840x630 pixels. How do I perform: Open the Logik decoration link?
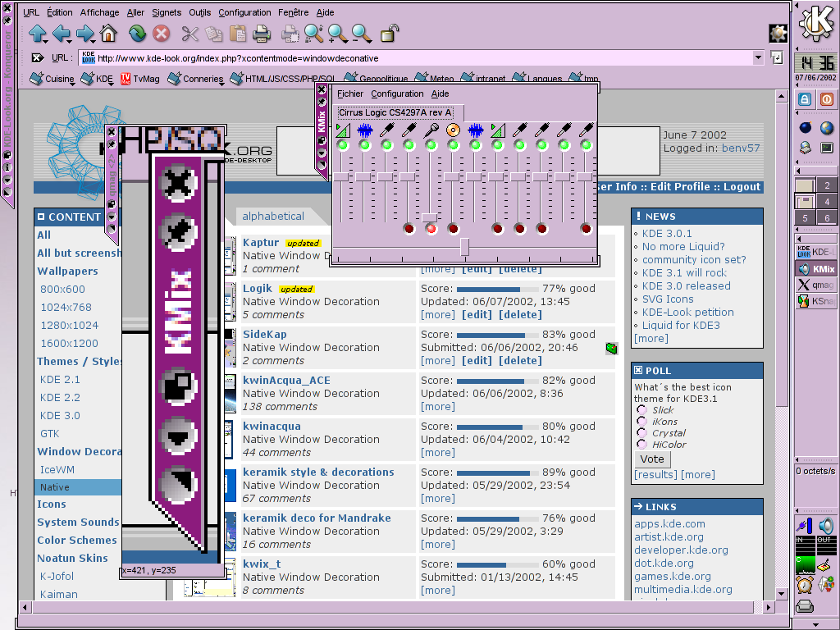pos(257,288)
